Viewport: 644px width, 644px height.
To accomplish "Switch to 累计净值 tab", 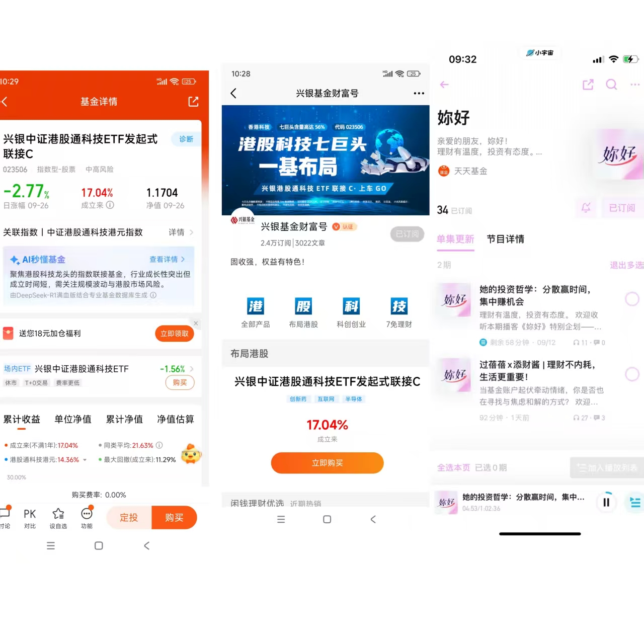I will pos(124,419).
